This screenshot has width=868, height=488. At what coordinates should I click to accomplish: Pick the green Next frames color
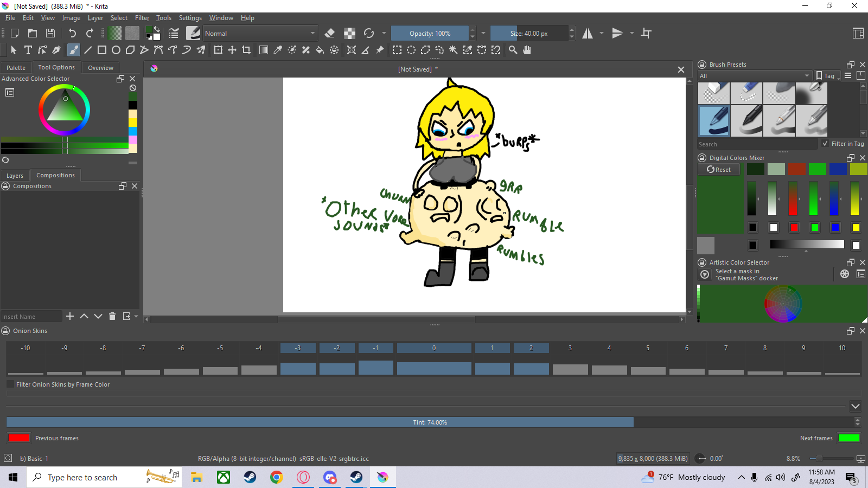[849, 438]
